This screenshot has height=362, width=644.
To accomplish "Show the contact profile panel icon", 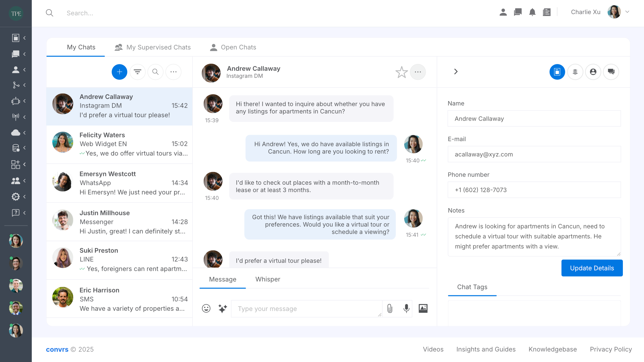I will (593, 72).
